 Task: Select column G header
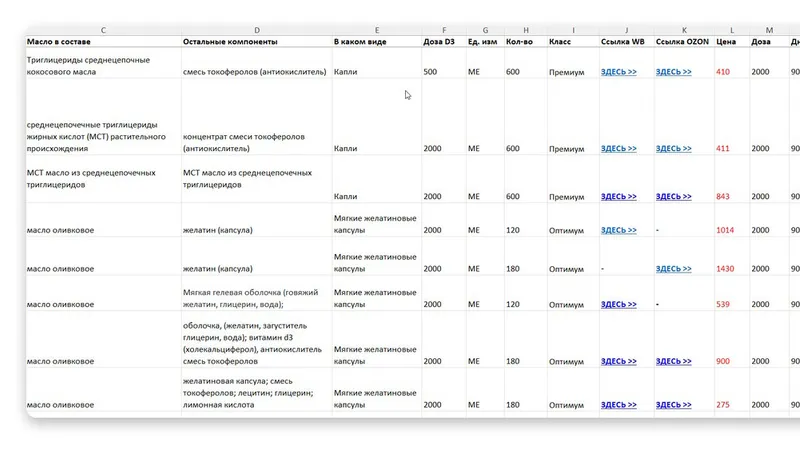485,30
